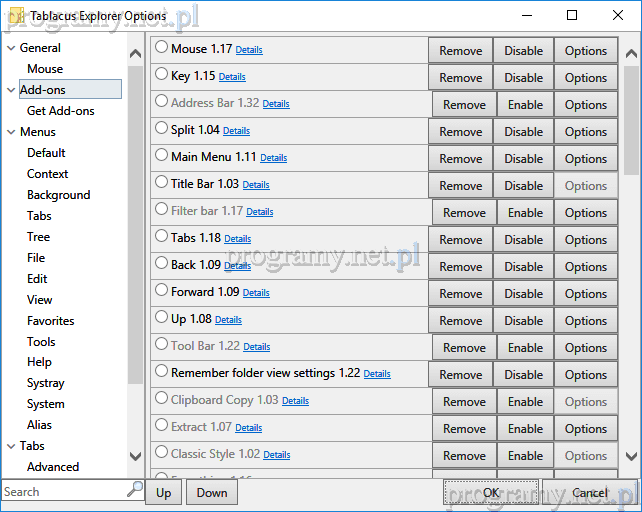Click the search magnifier icon
This screenshot has width=642, height=512.
(x=135, y=490)
